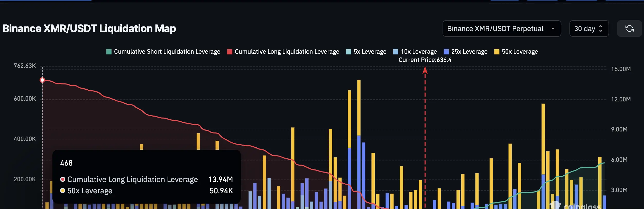This screenshot has height=209, width=644.
Task: Open the Binance XMR/USDT Perpetual dropdown
Action: 502,28
